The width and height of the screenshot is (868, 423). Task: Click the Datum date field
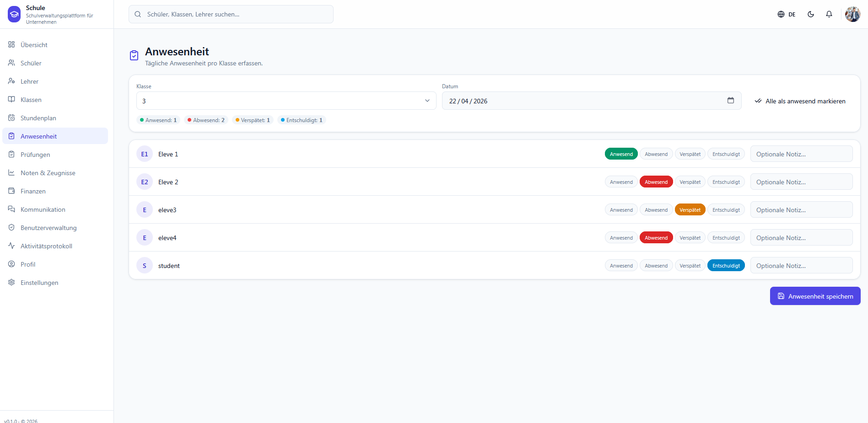591,101
